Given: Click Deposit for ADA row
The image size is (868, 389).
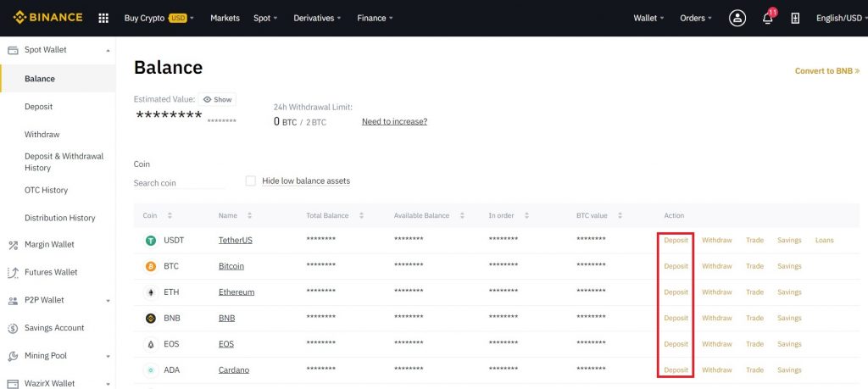Looking at the screenshot, I should pyautogui.click(x=676, y=370).
